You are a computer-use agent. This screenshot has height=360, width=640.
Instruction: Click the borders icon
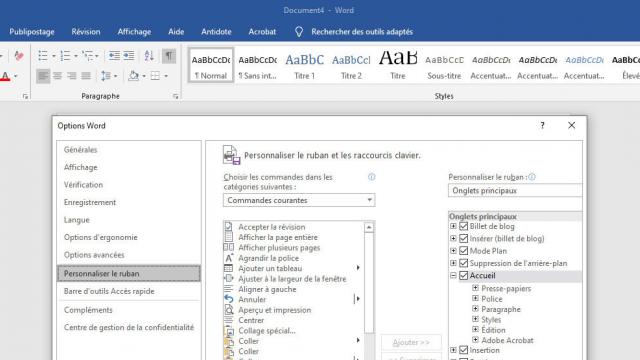155,76
